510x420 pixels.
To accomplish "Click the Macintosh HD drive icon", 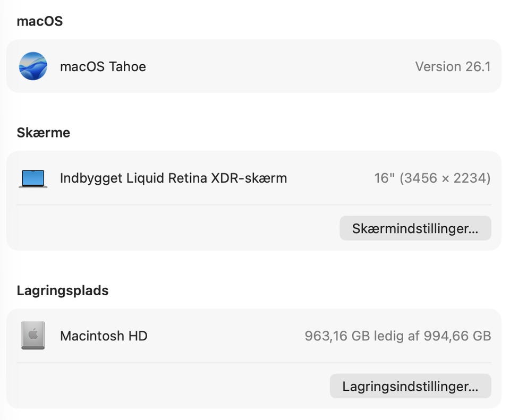I will click(33, 336).
